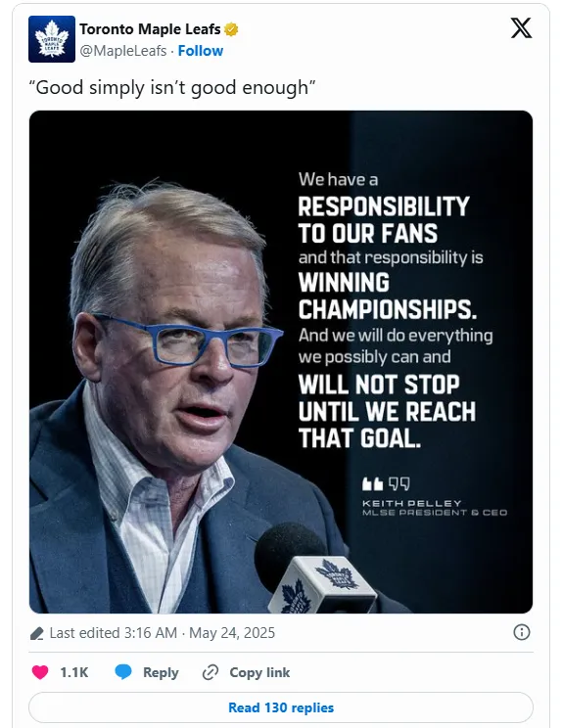Click the Read 130 replies button

(281, 707)
